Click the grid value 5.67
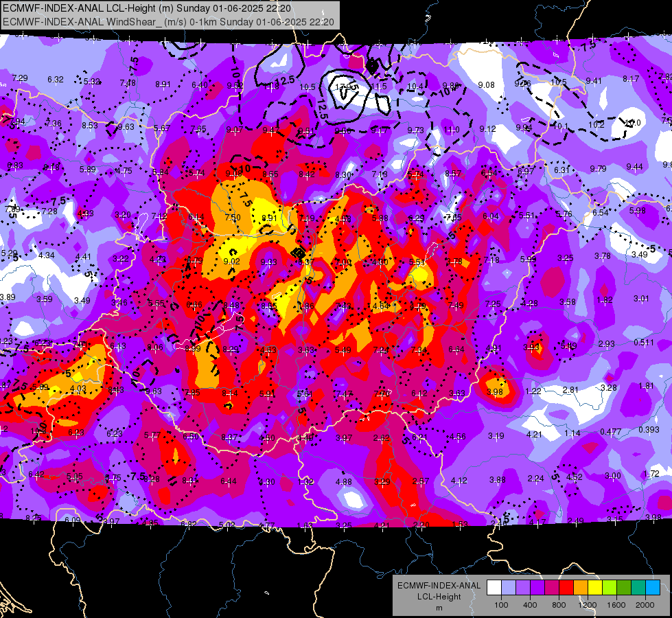The image size is (672, 618). point(162,128)
